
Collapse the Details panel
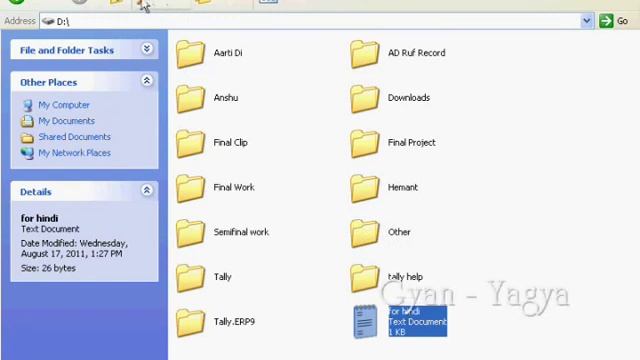[x=147, y=190]
